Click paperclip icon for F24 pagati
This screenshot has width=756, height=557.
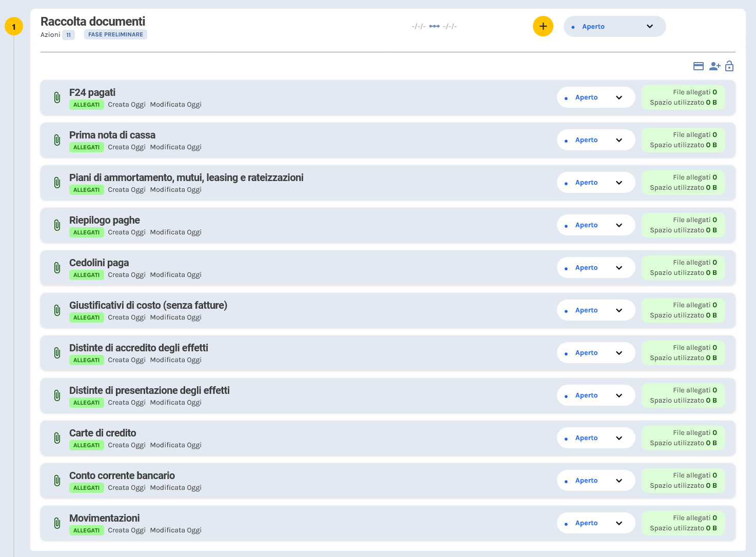pyautogui.click(x=57, y=97)
